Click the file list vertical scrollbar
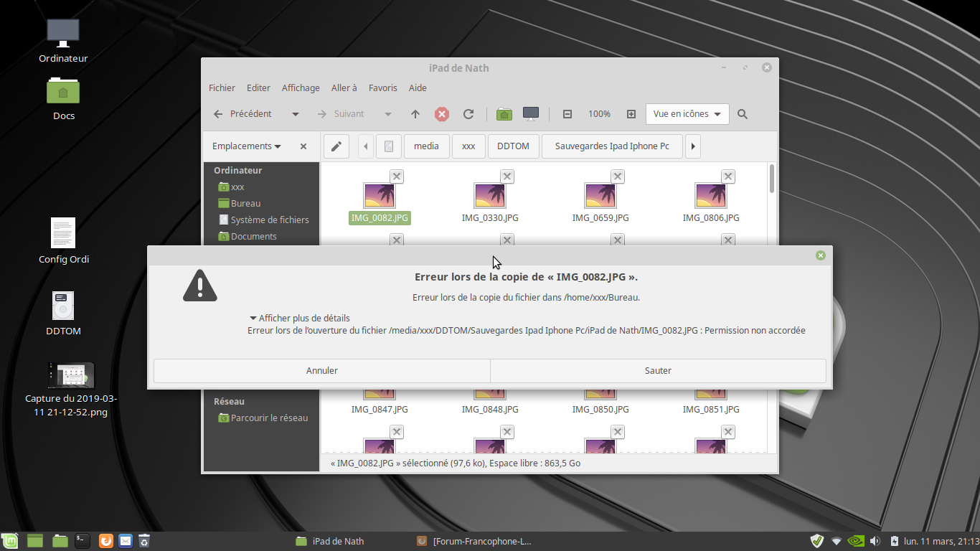The height and width of the screenshot is (551, 980). click(x=772, y=179)
